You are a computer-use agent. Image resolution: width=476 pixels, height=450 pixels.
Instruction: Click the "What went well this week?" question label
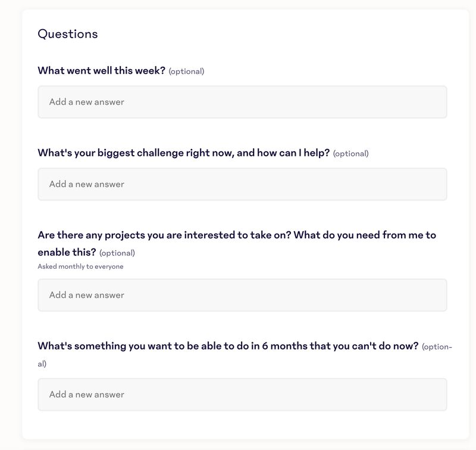coord(101,71)
